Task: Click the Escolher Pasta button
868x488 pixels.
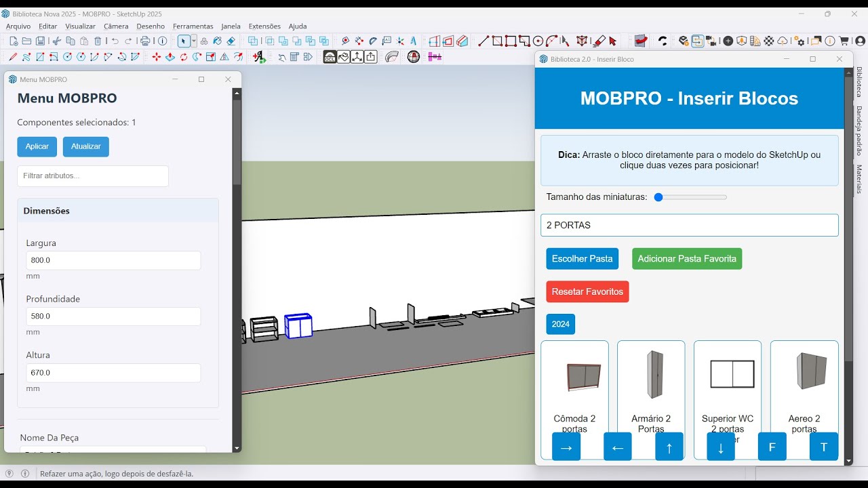Action: pos(583,258)
